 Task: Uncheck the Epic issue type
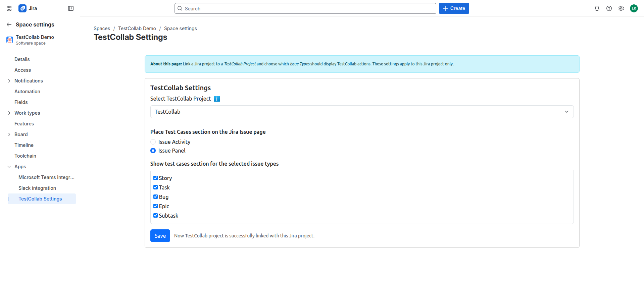click(155, 206)
